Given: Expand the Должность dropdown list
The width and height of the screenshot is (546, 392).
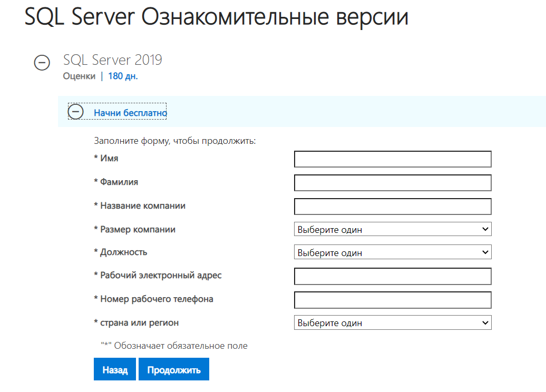Looking at the screenshot, I should click(393, 252).
